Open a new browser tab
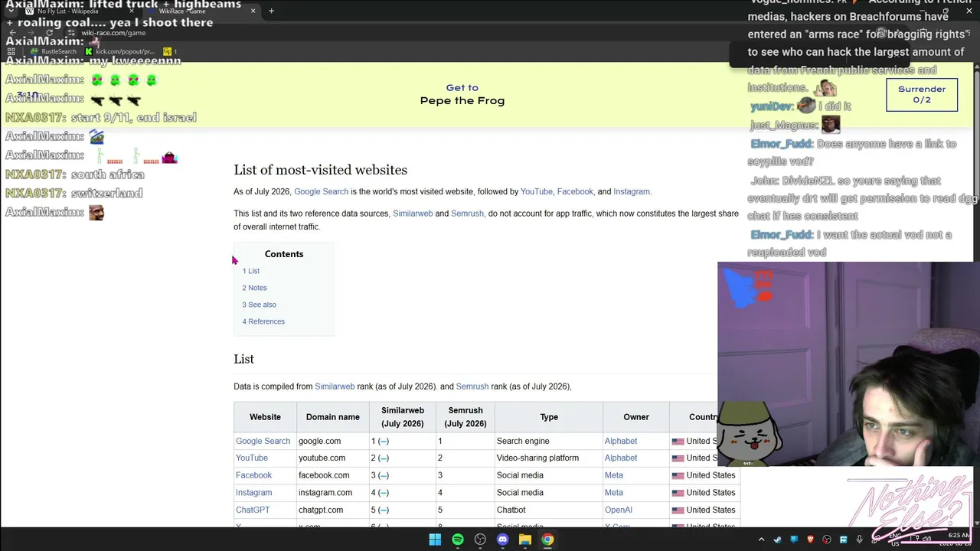This screenshot has width=980, height=551. pos(272,11)
